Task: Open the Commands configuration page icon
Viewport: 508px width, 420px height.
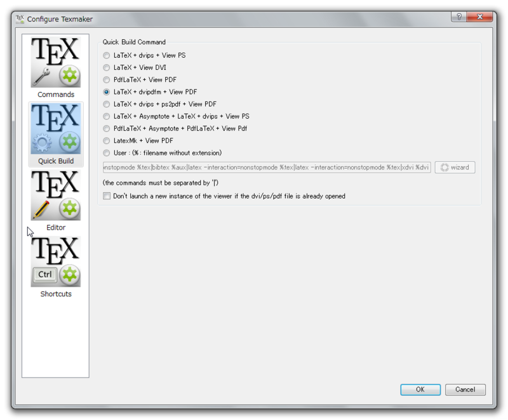Action: click(x=56, y=62)
